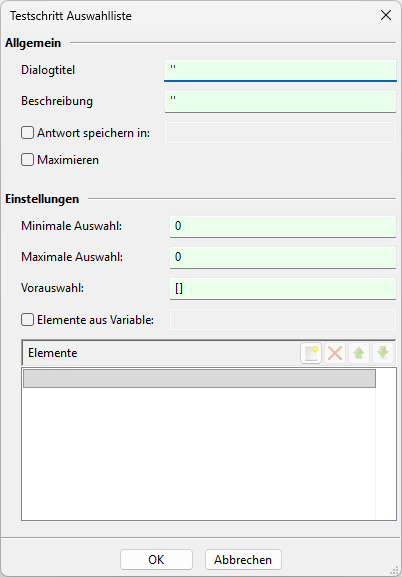Click the Beschreibung label text
Screen dimensions: 402x577
tap(57, 101)
